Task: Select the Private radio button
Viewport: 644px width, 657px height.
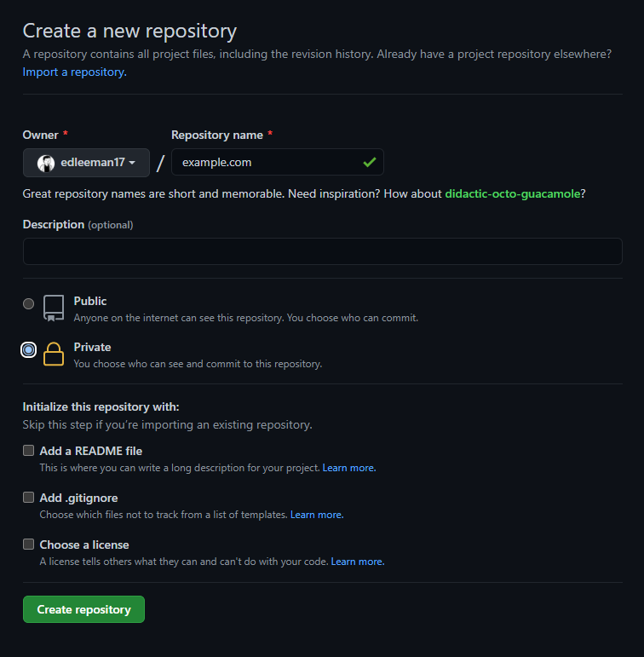Action: [29, 349]
